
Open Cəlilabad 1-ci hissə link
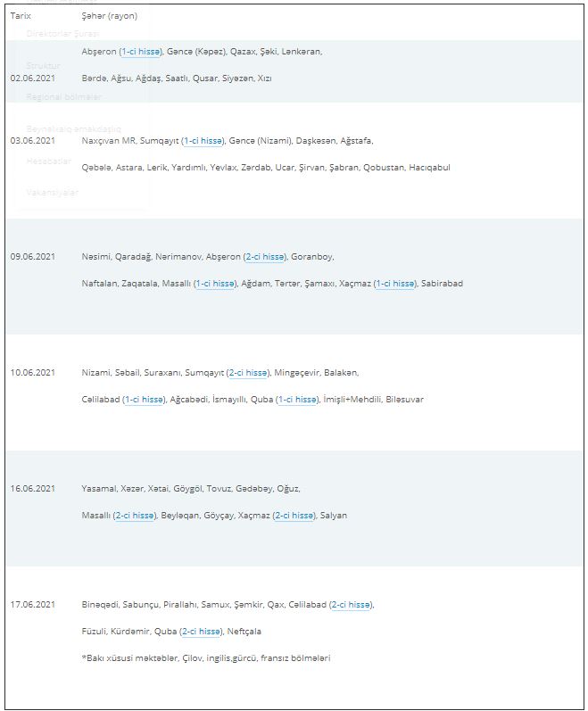[x=145, y=400]
